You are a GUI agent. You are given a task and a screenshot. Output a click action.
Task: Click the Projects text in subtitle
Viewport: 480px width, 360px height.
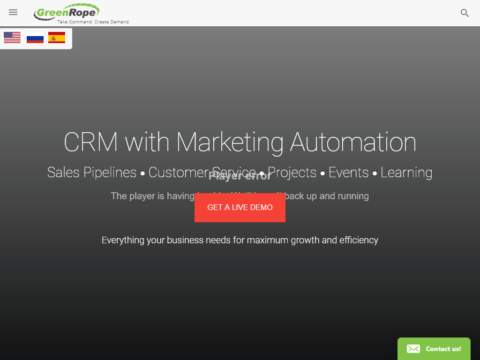point(292,173)
